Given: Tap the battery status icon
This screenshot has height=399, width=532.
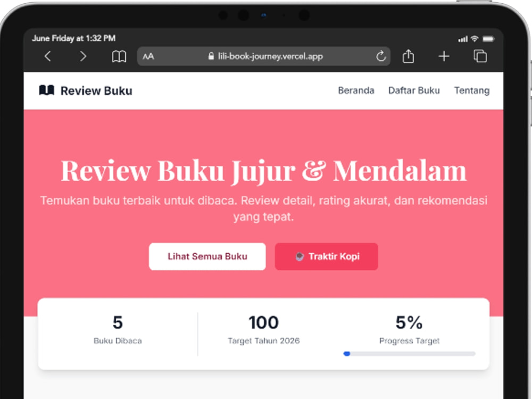Looking at the screenshot, I should (x=488, y=39).
